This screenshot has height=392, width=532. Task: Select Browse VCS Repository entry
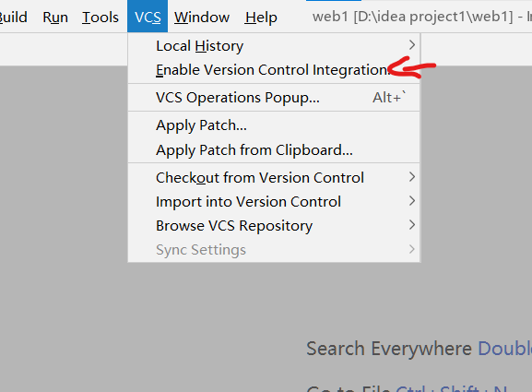274,226
